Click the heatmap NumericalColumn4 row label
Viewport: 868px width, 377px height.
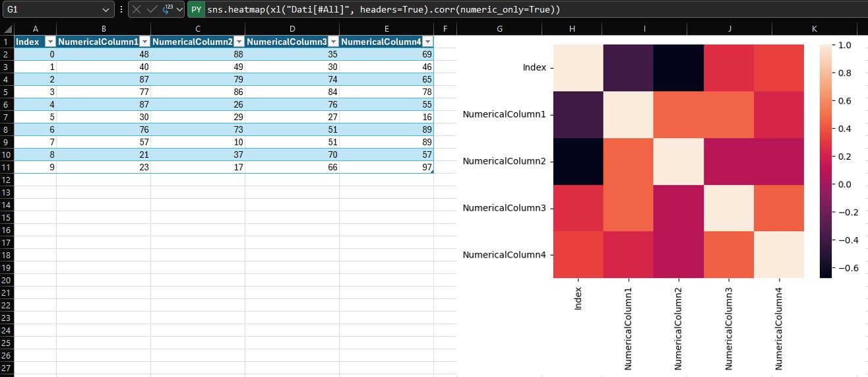tap(505, 255)
